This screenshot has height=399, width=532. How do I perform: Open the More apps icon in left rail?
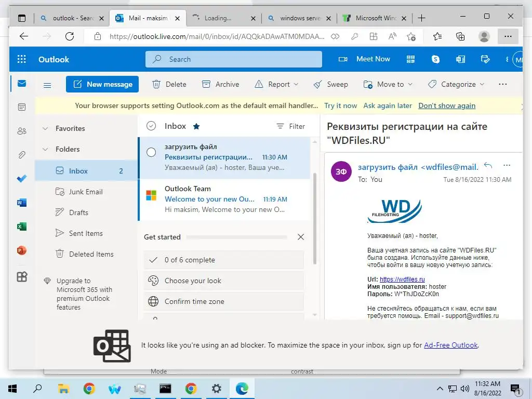click(x=22, y=276)
